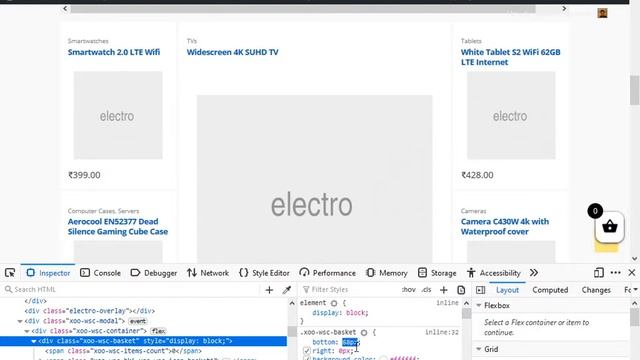
Task: Pick color with eyedropper icon
Action: tap(287, 290)
